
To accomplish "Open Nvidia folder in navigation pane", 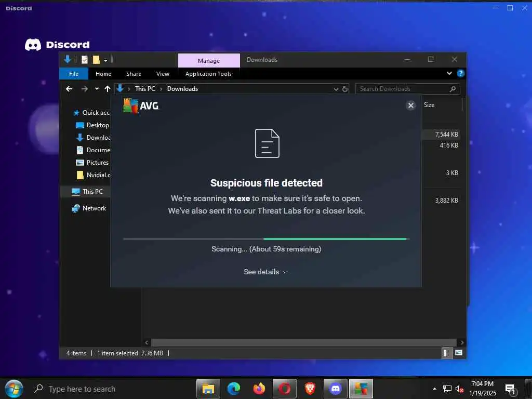I will point(94,175).
